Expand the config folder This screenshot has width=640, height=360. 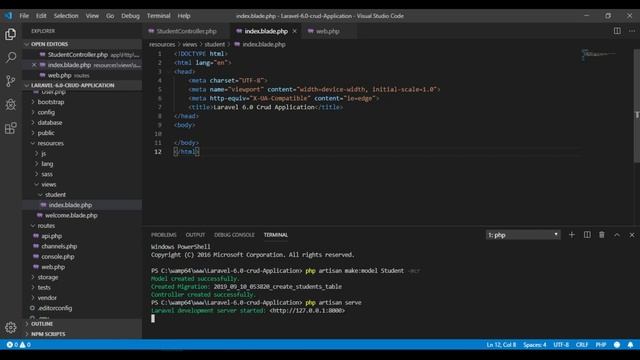(x=46, y=112)
